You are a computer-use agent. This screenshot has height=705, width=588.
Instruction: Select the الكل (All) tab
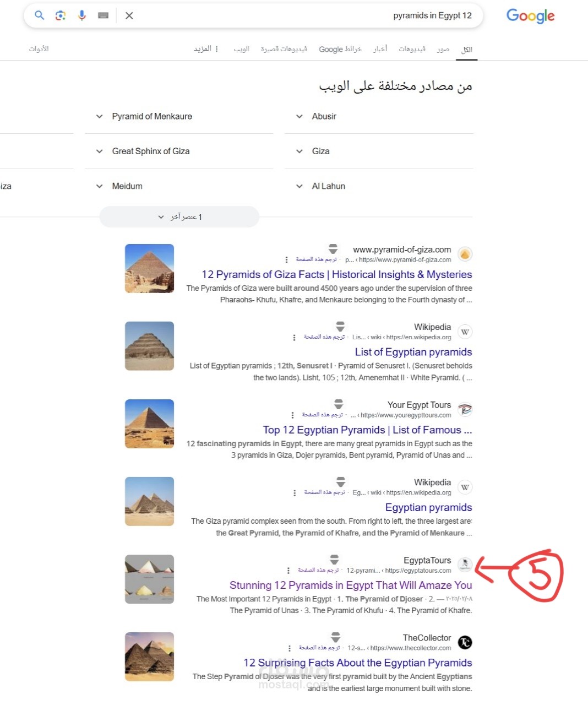pyautogui.click(x=467, y=49)
